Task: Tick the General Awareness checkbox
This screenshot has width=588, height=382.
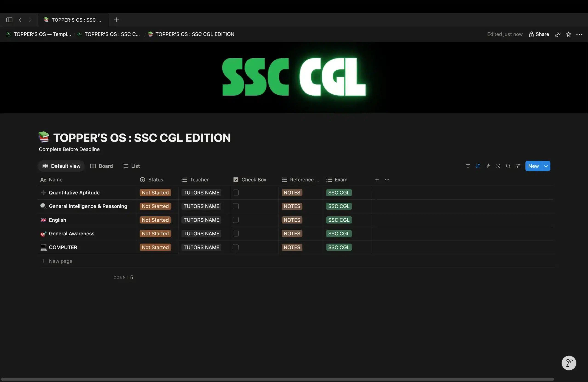Action: tap(236, 234)
